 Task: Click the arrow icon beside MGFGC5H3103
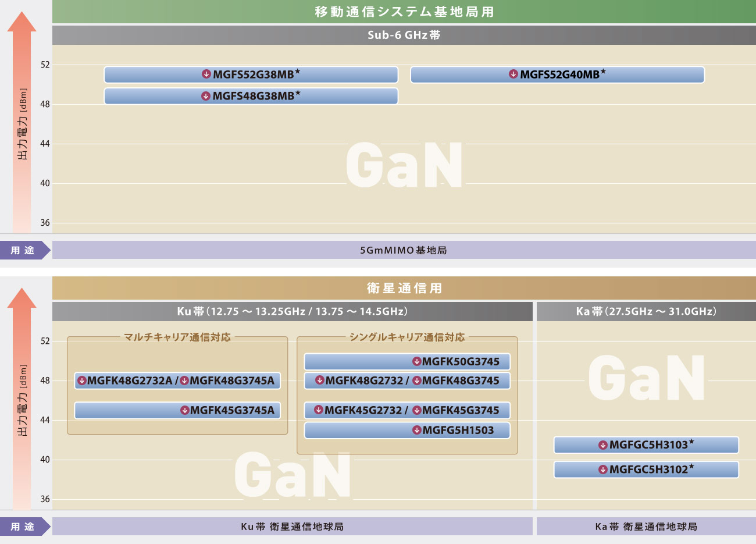[x=603, y=445]
